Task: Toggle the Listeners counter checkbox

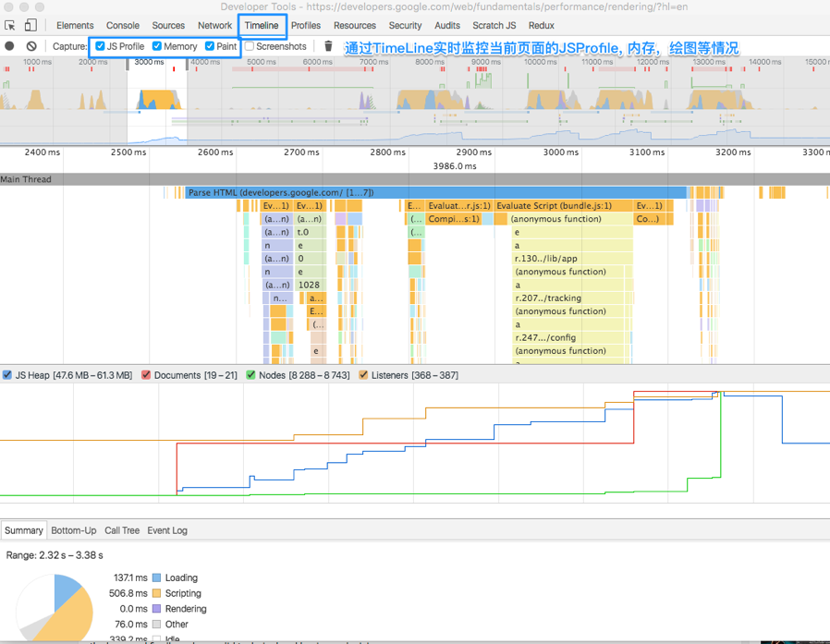Action: [363, 375]
